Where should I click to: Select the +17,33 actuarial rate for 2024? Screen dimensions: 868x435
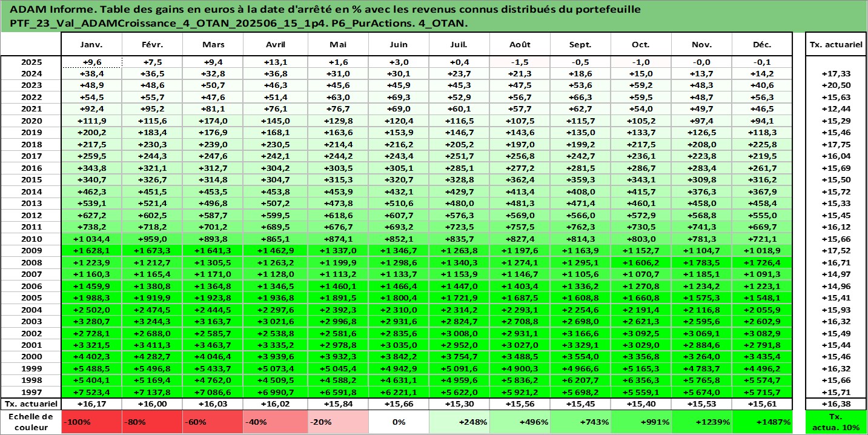coord(835,73)
